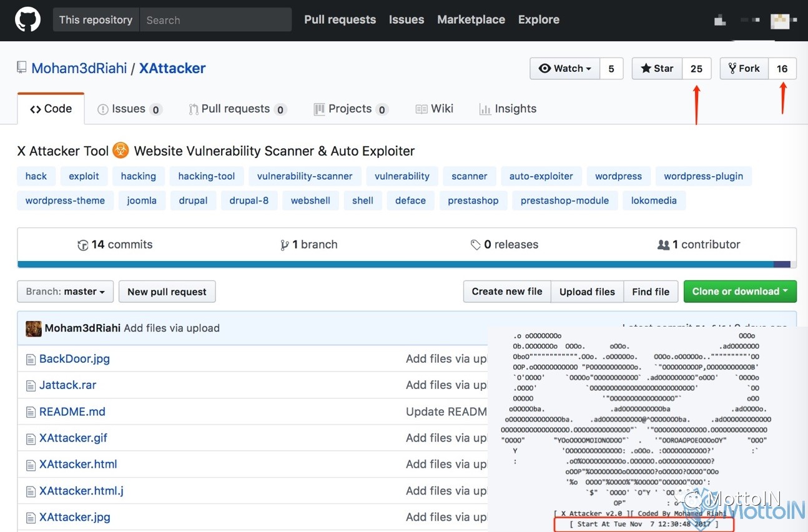Select the vulnerability-scanner topic tag

click(x=305, y=176)
